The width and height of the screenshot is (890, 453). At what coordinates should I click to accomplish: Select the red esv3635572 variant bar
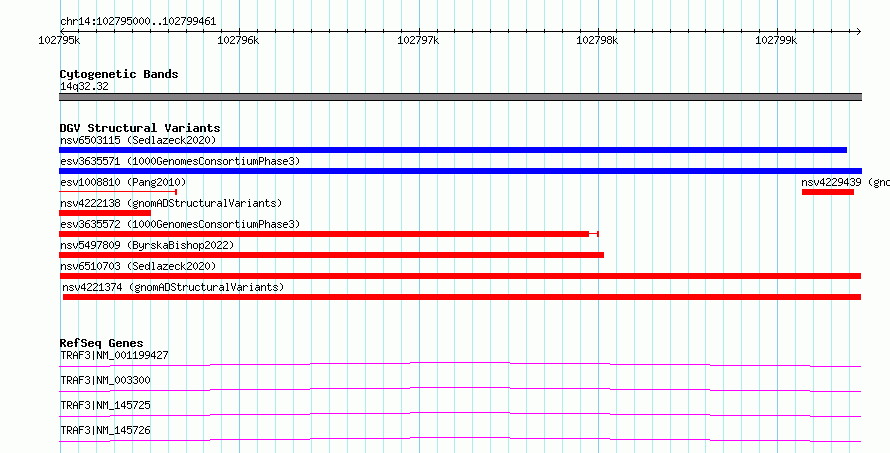(x=329, y=234)
